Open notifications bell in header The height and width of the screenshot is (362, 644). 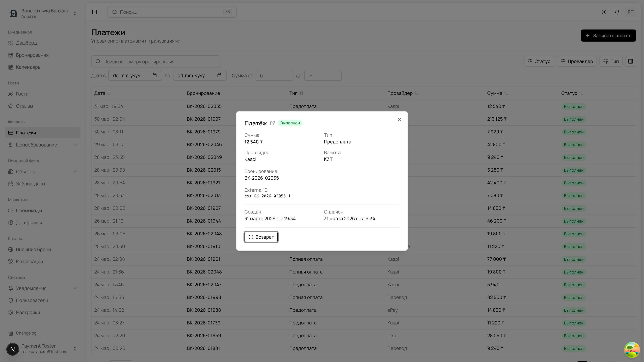(617, 12)
